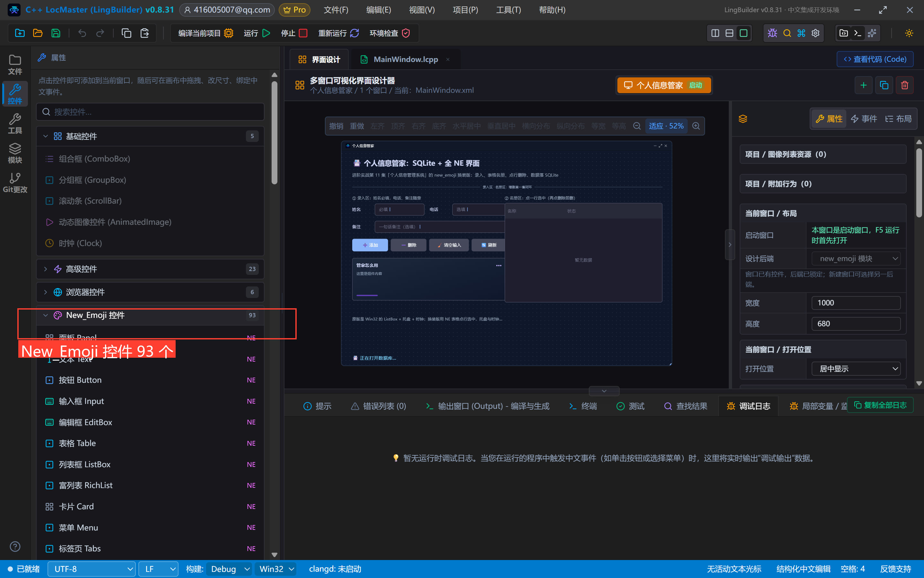Click the new project folder-plus icon
Viewport: 924px width, 578px height.
point(20,33)
